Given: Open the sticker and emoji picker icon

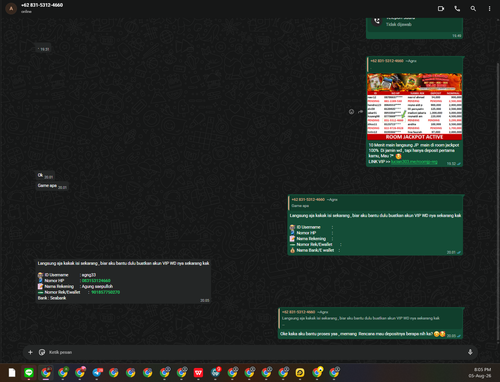Looking at the screenshot, I should coord(42,352).
